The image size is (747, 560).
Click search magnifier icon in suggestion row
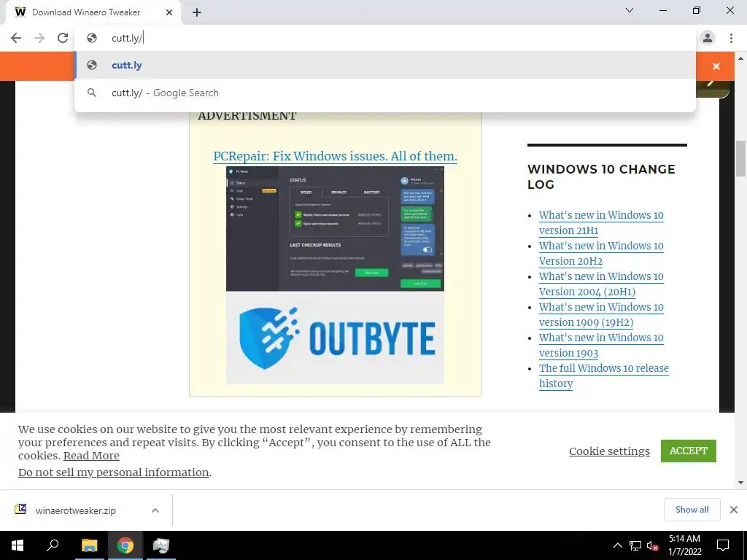(x=92, y=93)
